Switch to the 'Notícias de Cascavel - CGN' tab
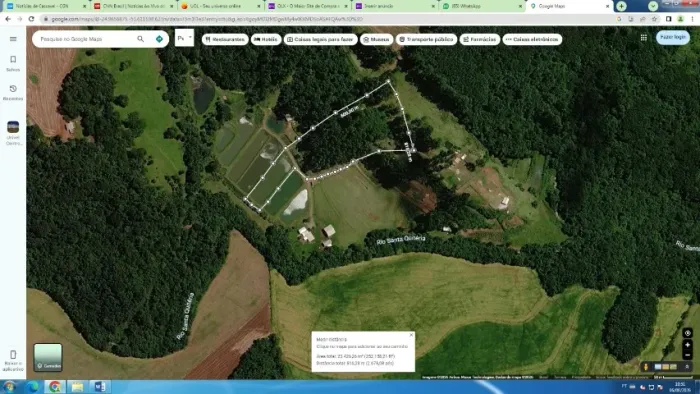 point(45,6)
